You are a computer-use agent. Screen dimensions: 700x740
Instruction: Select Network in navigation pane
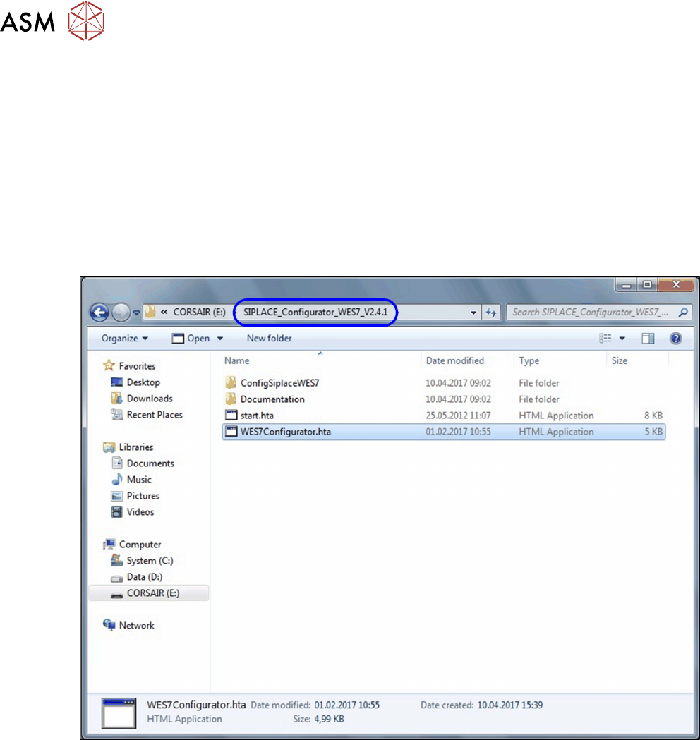click(136, 625)
